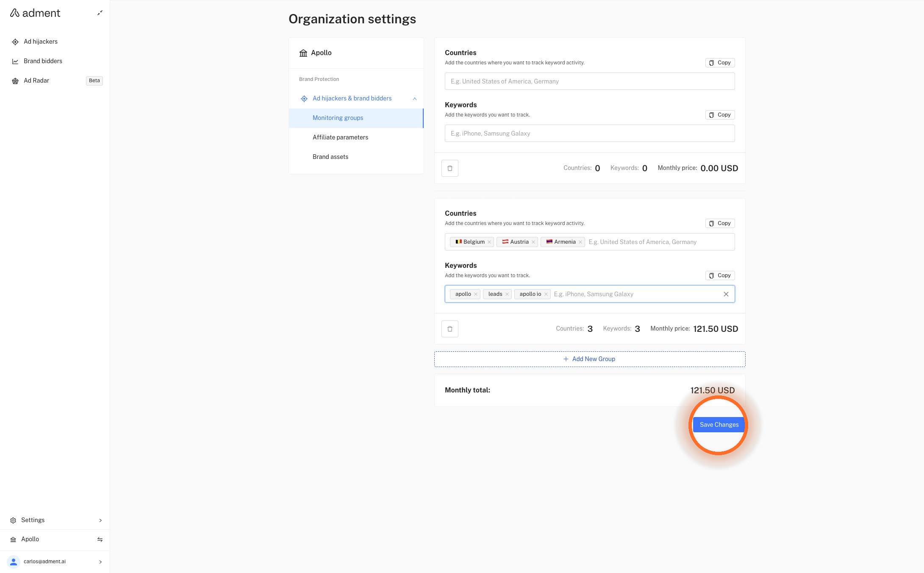Delete the second monitoring group
924x573 pixels.
[x=450, y=329]
